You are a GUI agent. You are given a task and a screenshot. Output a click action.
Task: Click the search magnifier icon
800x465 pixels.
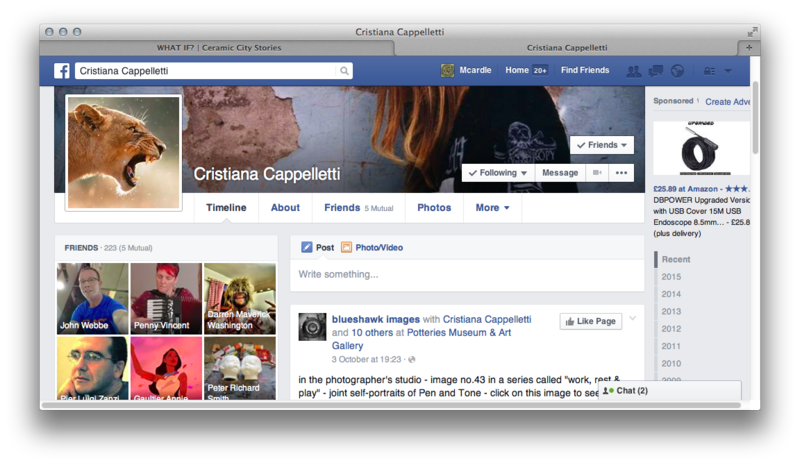point(344,71)
